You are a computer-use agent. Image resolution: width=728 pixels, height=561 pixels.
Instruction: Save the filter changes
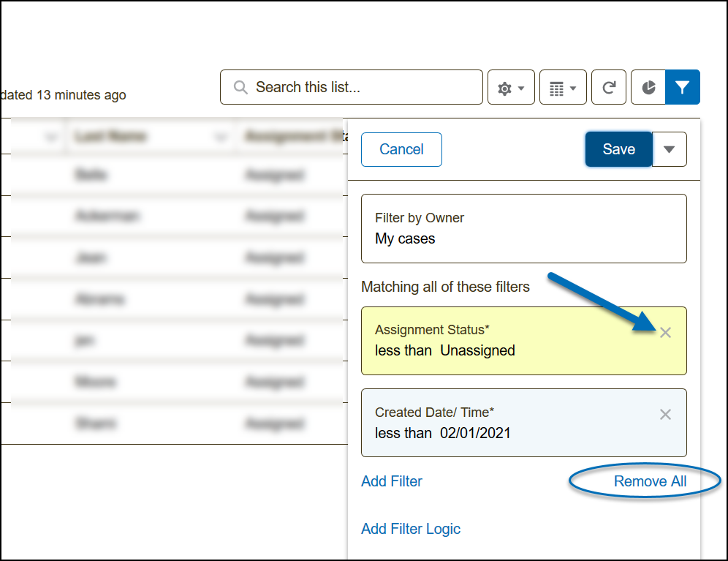[x=618, y=149]
